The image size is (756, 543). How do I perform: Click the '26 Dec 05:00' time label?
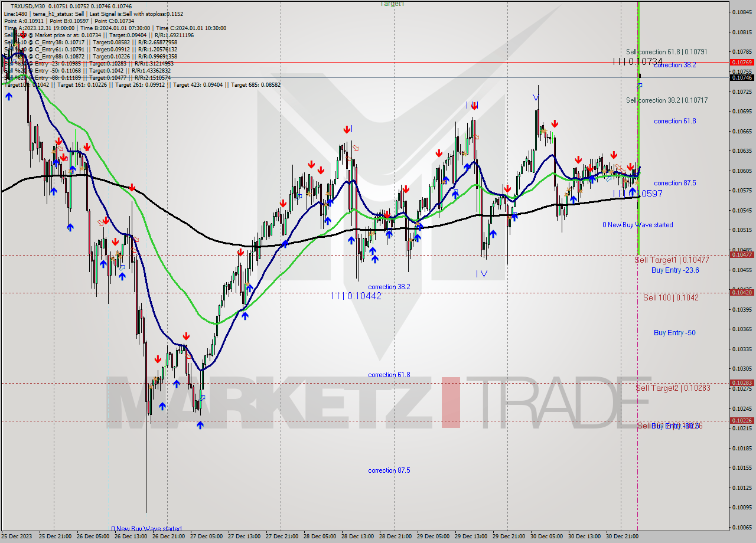click(93, 537)
